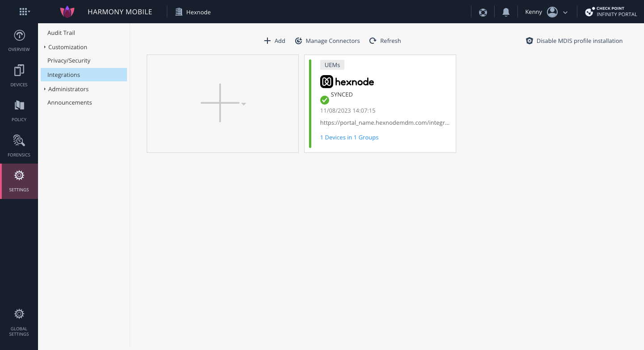Expand the Administrators tree arrow
Image resolution: width=644 pixels, height=350 pixels.
click(45, 89)
